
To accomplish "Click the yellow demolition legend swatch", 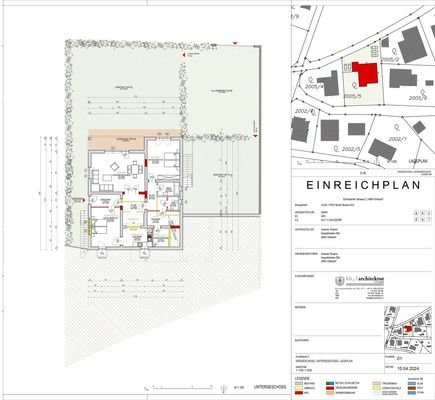I will 299,388.
